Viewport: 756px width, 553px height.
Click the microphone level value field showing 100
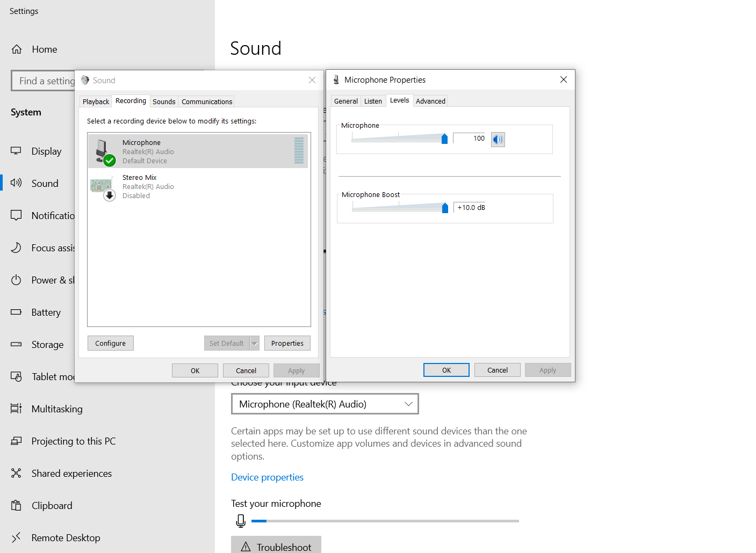click(x=469, y=139)
